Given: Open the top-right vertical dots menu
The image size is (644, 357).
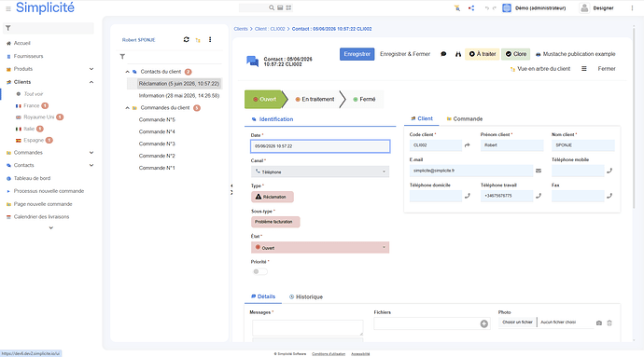Looking at the screenshot, I should coord(632,7).
